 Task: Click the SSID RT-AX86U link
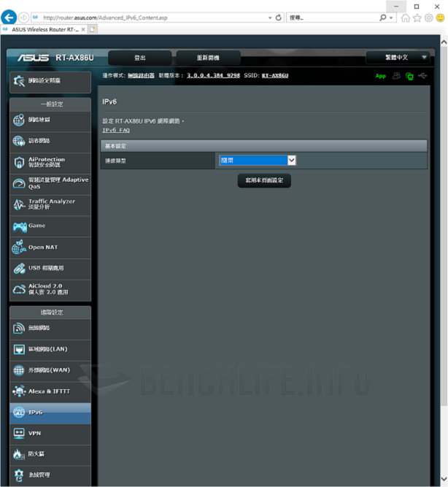tap(275, 76)
